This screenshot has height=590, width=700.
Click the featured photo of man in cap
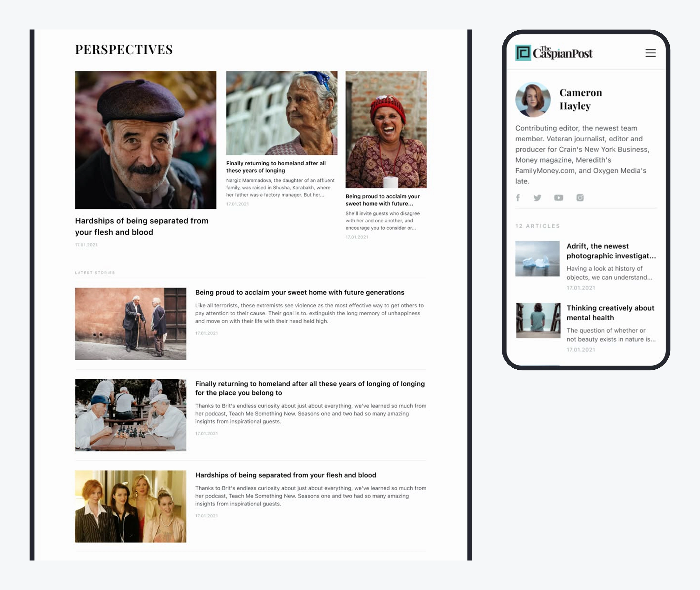(x=146, y=140)
